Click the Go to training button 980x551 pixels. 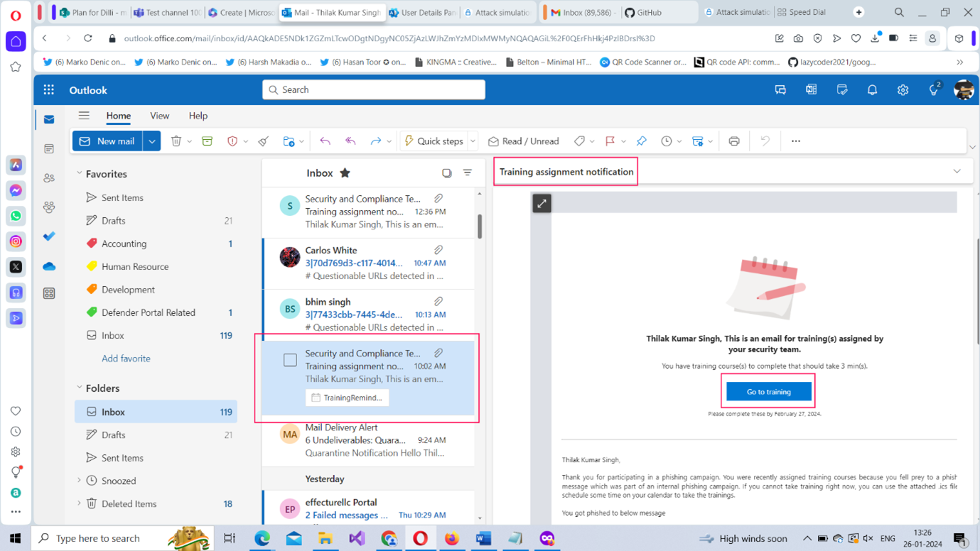(x=768, y=392)
